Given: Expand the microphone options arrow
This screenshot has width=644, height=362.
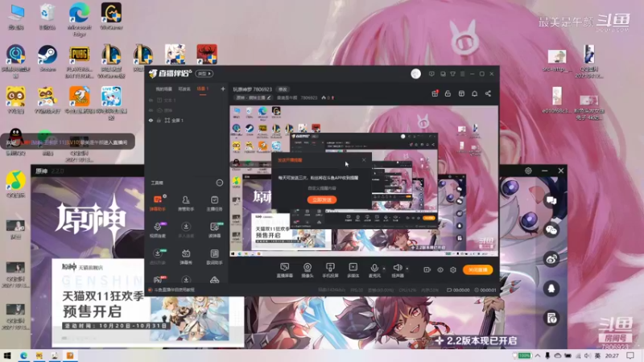Looking at the screenshot, I should [x=384, y=269].
